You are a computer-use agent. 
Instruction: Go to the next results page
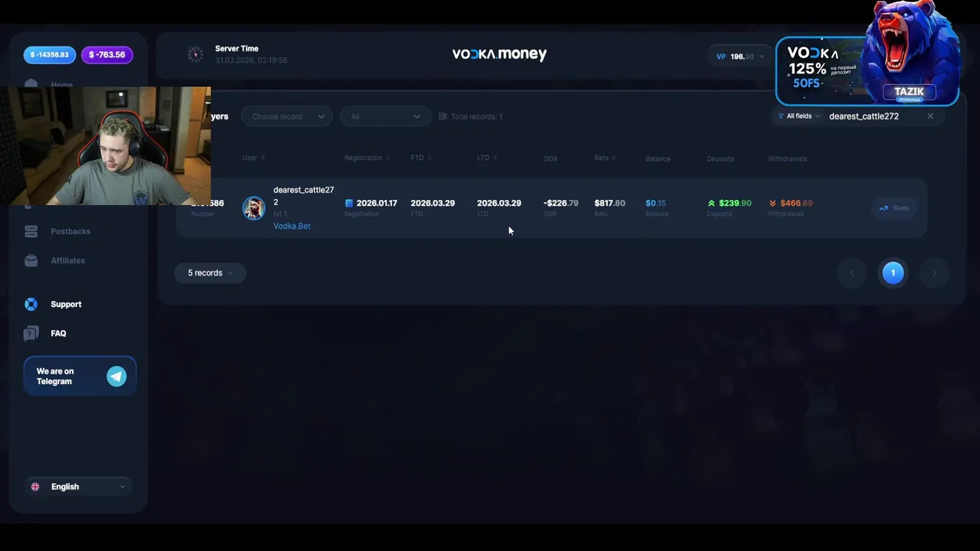pyautogui.click(x=934, y=273)
